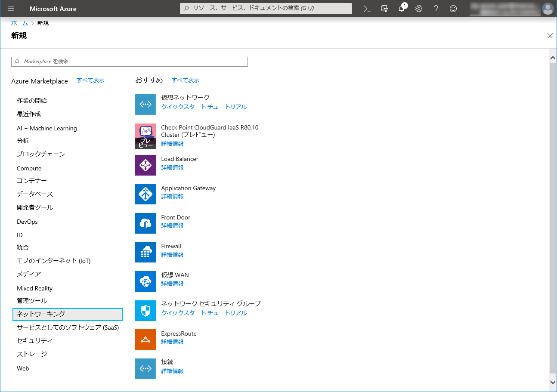Click the Marketplace search field

[129, 62]
